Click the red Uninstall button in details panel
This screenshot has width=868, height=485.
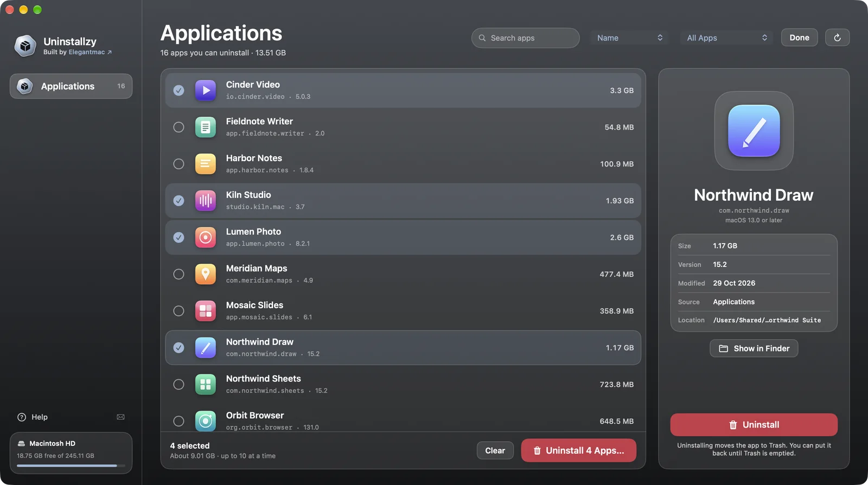click(754, 425)
